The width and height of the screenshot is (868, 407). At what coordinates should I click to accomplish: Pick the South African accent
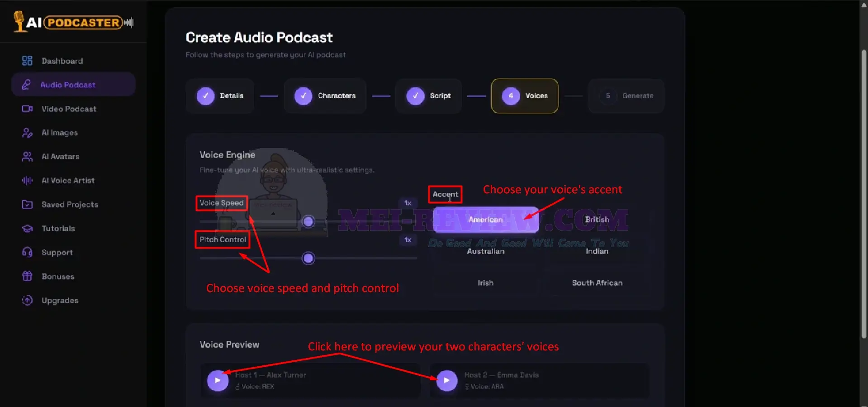click(597, 283)
